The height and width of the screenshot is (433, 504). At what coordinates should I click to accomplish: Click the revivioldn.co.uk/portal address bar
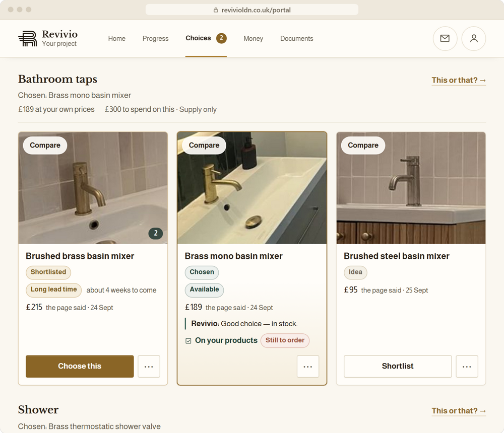[252, 10]
